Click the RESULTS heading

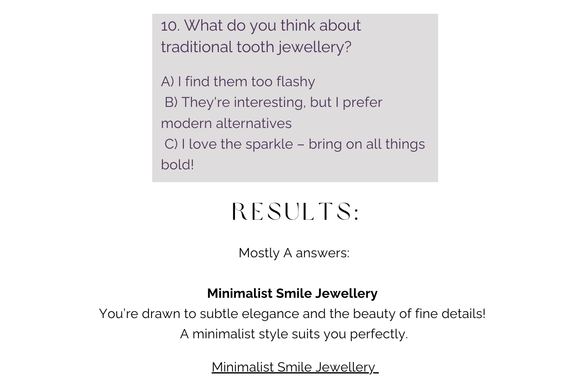pos(295,212)
